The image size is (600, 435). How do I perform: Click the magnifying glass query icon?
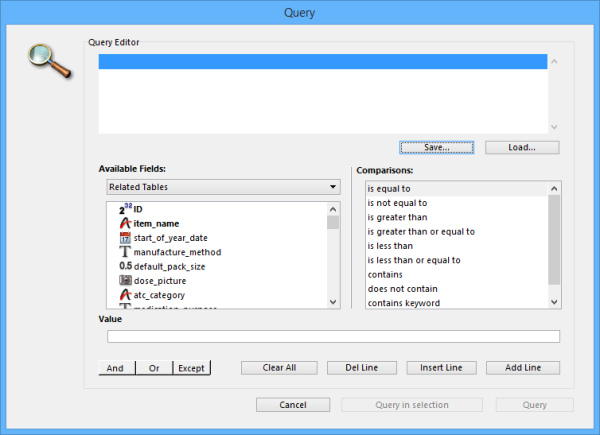(48, 60)
